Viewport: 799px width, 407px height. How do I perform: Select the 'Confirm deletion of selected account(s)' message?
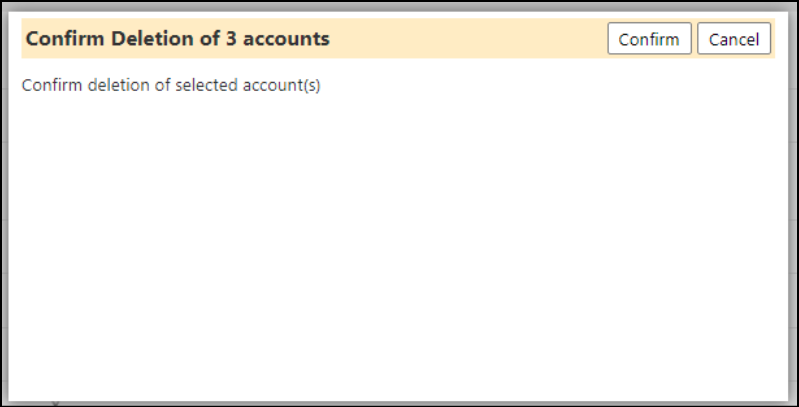pos(171,85)
